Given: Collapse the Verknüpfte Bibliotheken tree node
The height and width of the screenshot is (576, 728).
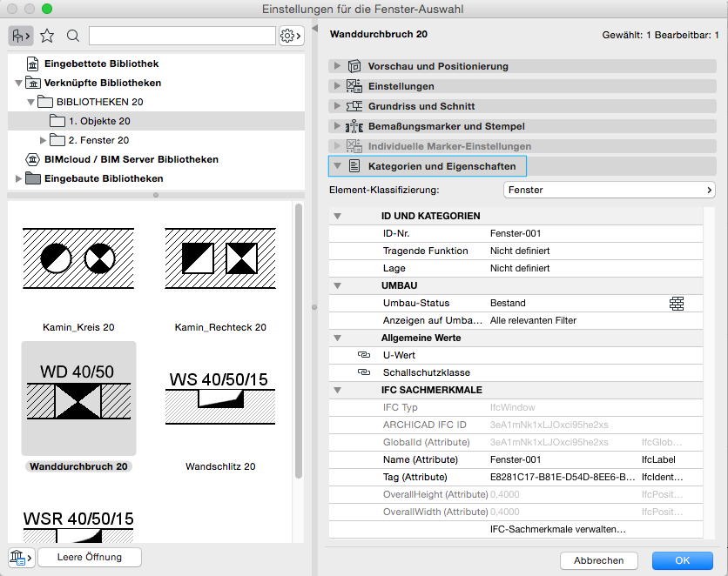Looking at the screenshot, I should coord(18,83).
